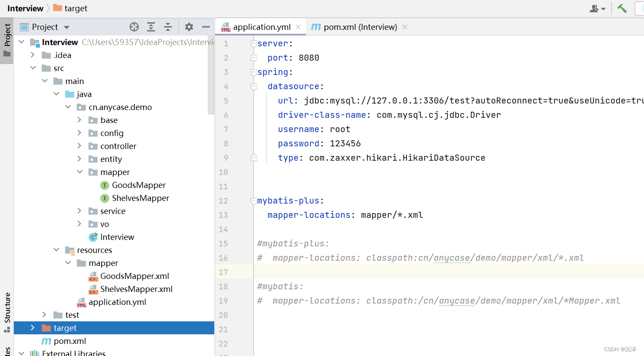The height and width of the screenshot is (356, 644).
Task: Select the controller package row
Action: [114, 146]
